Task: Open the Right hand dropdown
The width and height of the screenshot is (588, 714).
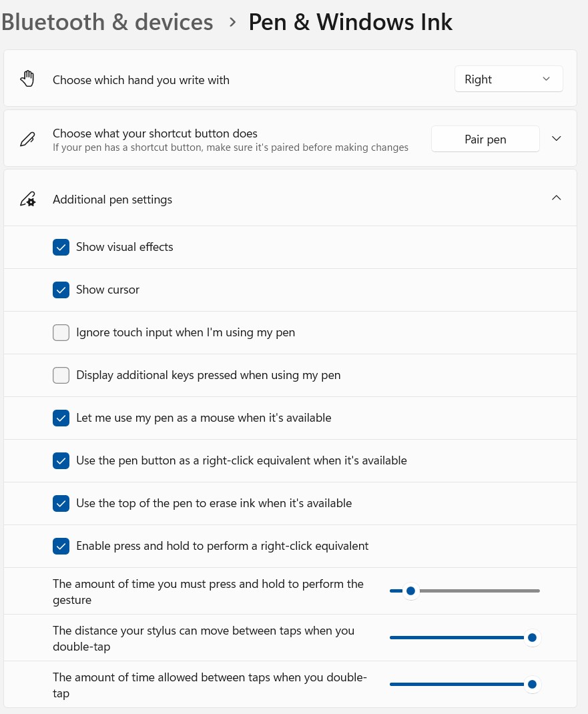Action: (509, 79)
